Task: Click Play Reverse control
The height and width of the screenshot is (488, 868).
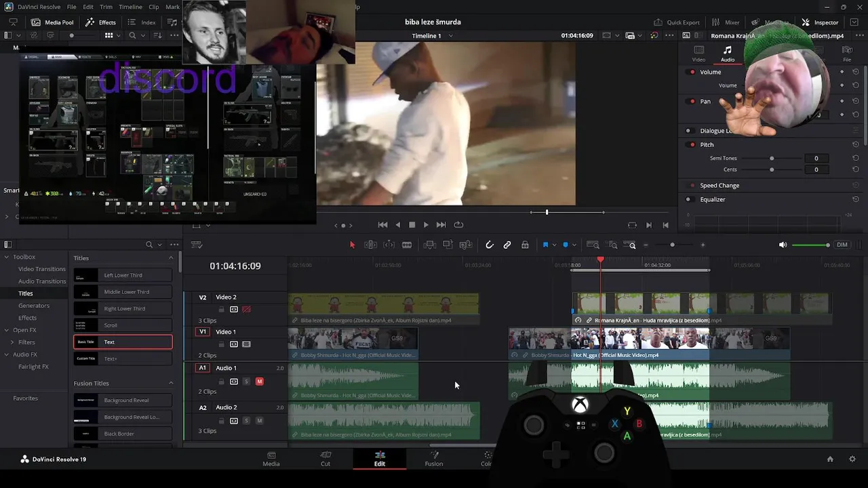Action: [398, 225]
